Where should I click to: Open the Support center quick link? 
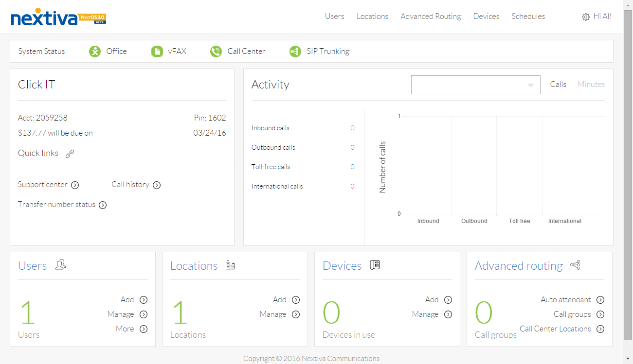click(43, 185)
